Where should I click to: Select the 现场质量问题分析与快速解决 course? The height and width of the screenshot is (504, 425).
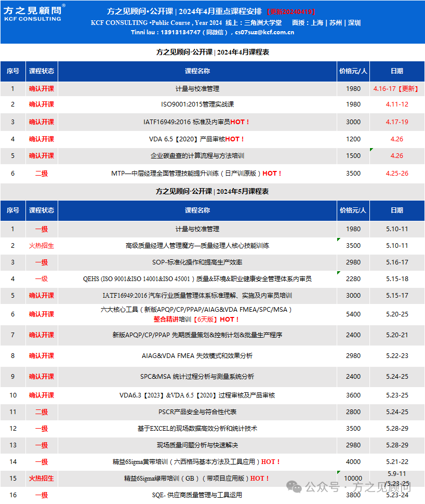tap(197, 445)
